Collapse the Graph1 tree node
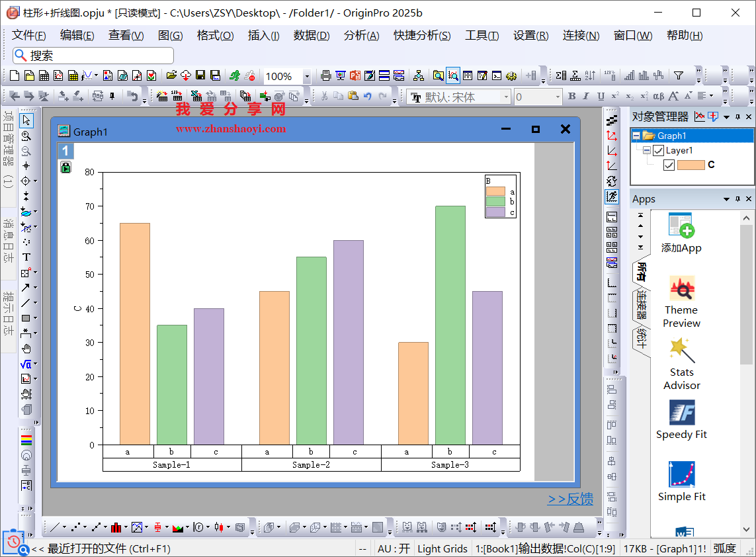 click(636, 136)
